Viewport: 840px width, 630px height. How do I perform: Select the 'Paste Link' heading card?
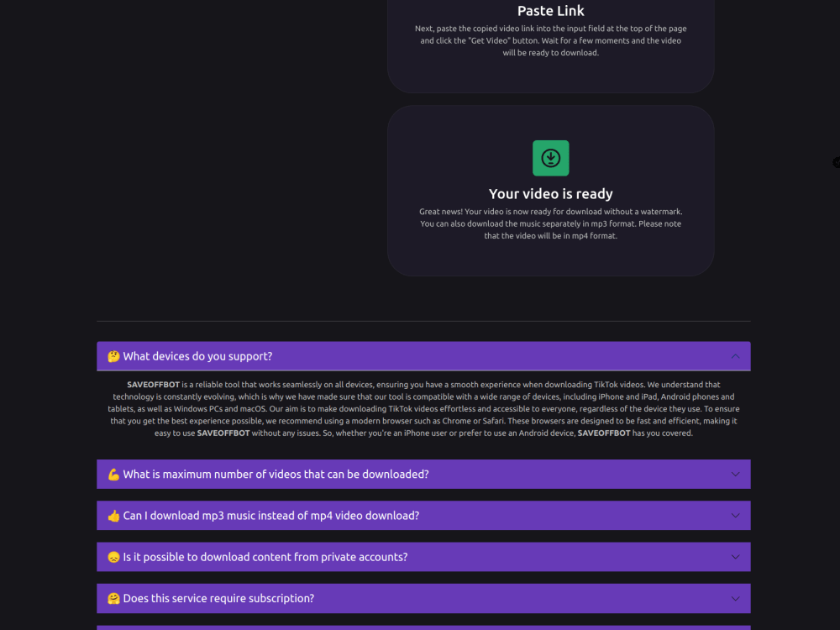tap(550, 11)
